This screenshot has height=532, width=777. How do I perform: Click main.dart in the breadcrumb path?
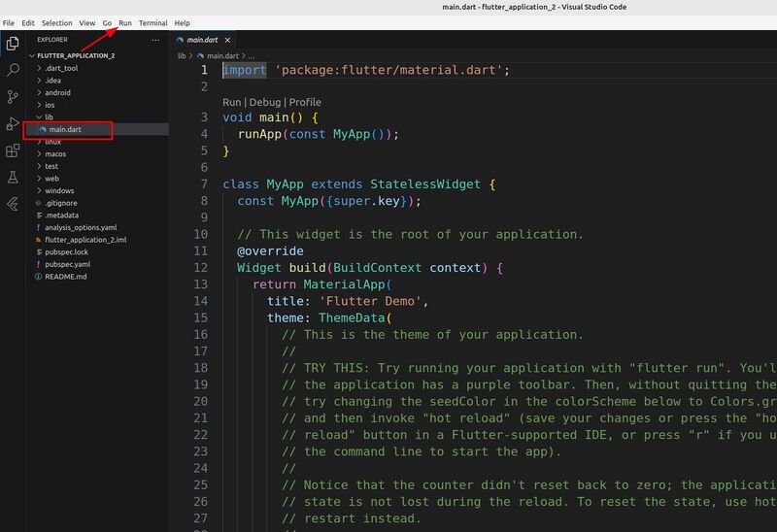pyautogui.click(x=222, y=56)
